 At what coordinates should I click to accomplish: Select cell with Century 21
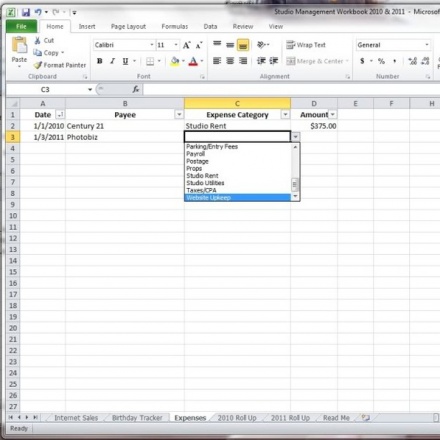125,126
